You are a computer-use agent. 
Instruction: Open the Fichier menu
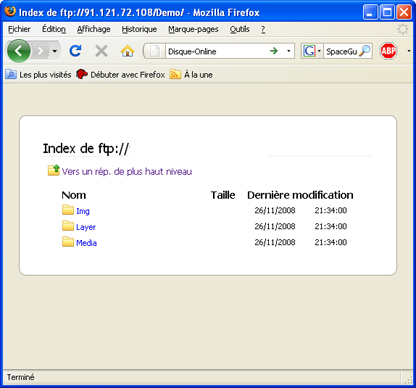pyautogui.click(x=19, y=29)
